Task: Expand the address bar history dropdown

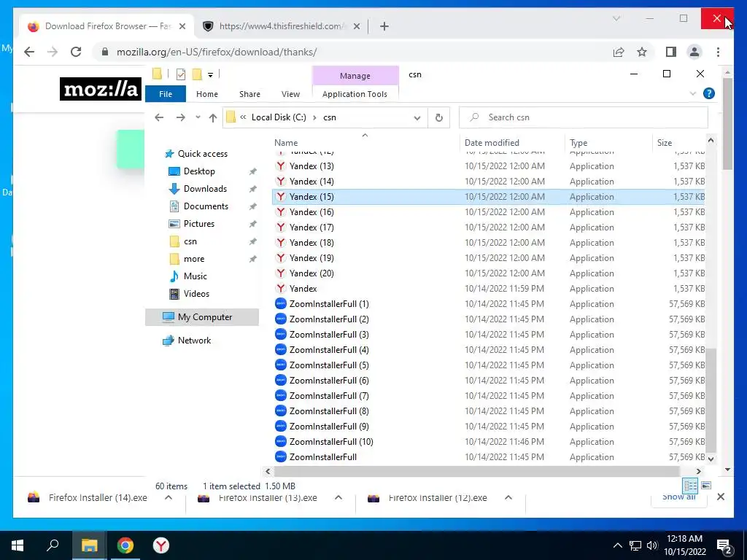Action: coord(417,117)
